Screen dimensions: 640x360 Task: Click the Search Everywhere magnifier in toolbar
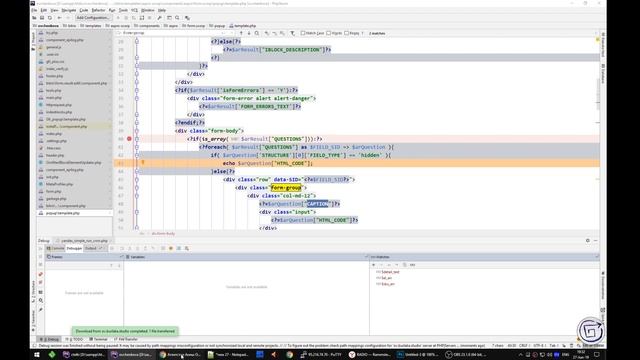coord(178,18)
